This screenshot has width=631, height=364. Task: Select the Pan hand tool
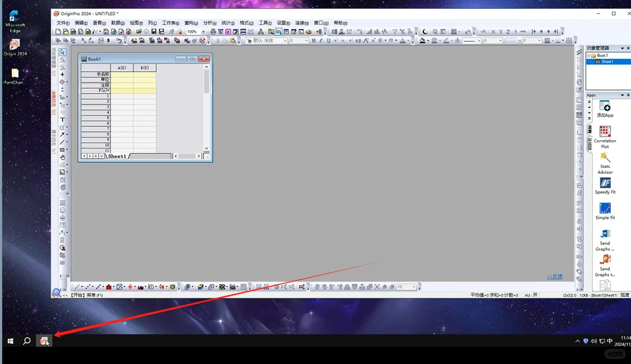click(63, 157)
